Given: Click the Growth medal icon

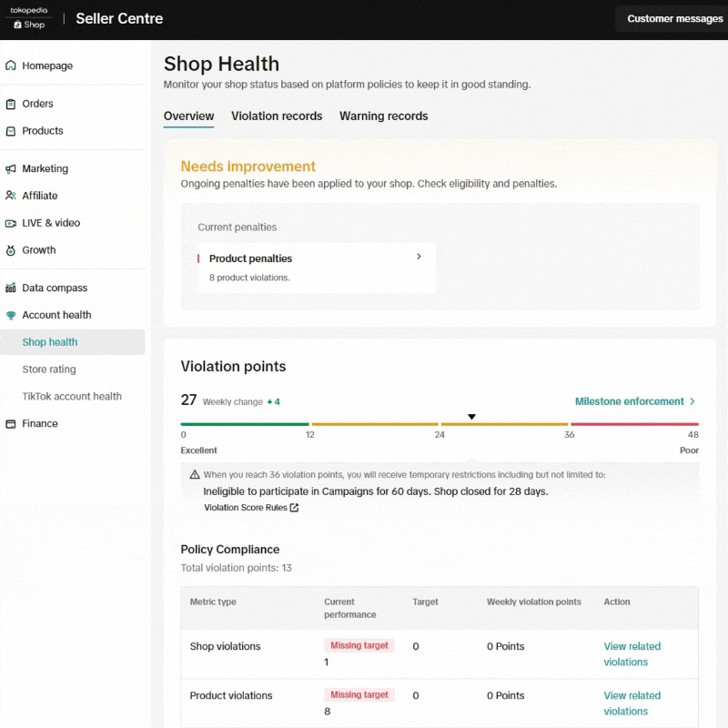Looking at the screenshot, I should coord(11,250).
